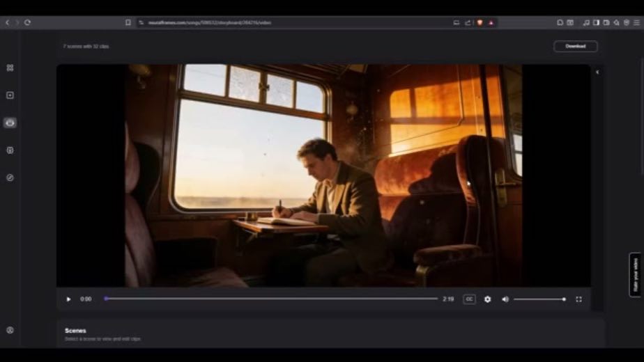Enter fullscreen with the fullscreen icon
Image resolution: width=644 pixels, height=362 pixels.
pyautogui.click(x=578, y=299)
